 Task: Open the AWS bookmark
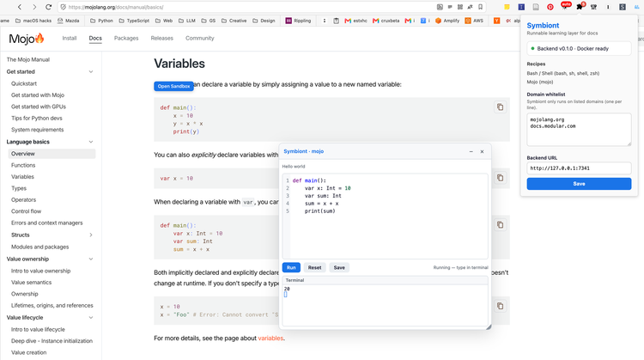474,21
